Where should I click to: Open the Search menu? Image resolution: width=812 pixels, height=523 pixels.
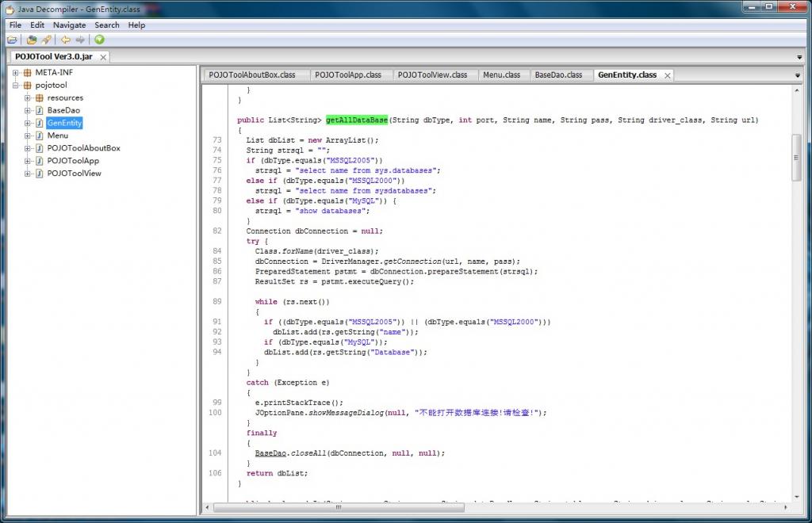[x=106, y=25]
